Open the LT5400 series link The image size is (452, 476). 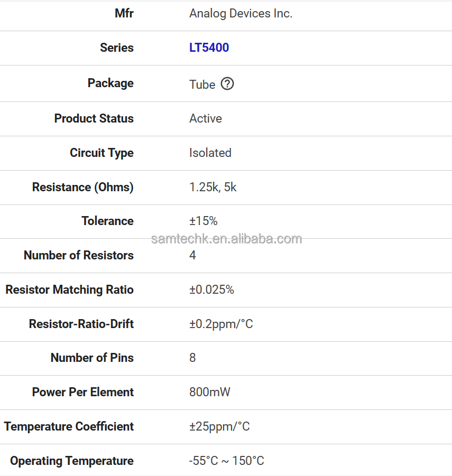(x=209, y=48)
